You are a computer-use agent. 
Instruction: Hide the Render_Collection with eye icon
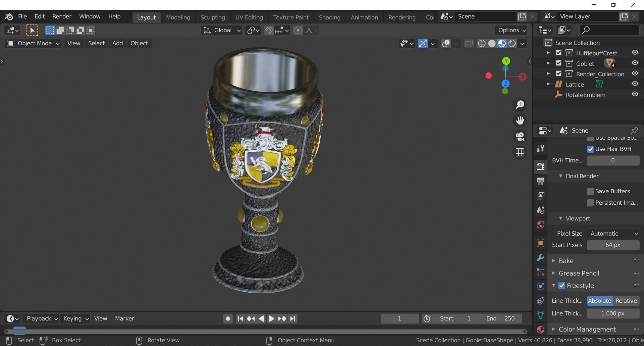click(x=635, y=73)
